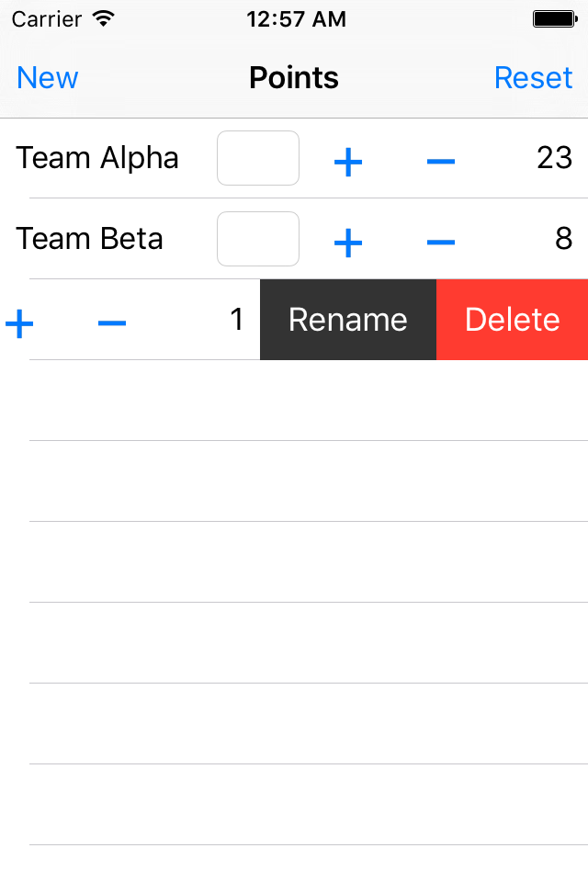Image resolution: width=588 pixels, height=882 pixels.
Task: Tap the Team Alpha score 23
Action: (x=554, y=158)
